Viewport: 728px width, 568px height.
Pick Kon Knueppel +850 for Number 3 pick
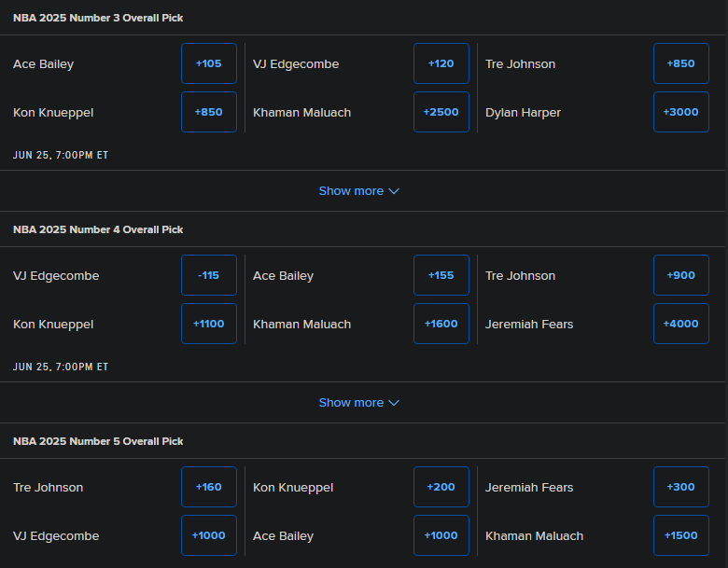click(x=209, y=112)
